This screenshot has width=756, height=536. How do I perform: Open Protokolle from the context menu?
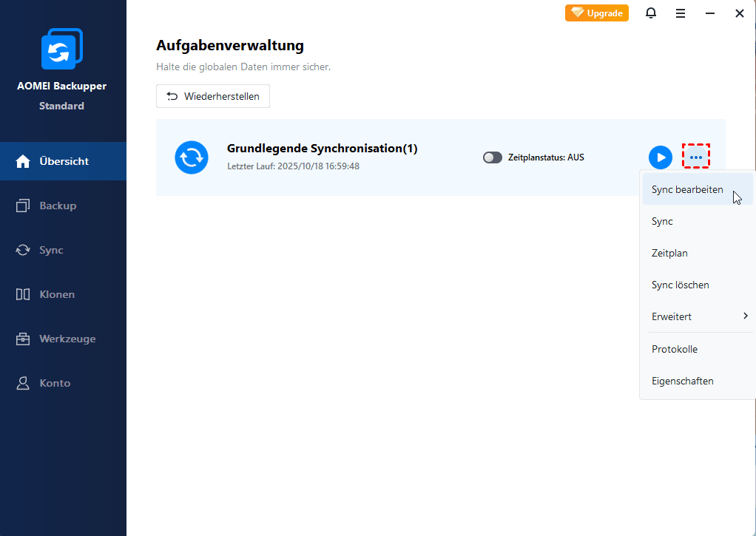tap(697, 349)
